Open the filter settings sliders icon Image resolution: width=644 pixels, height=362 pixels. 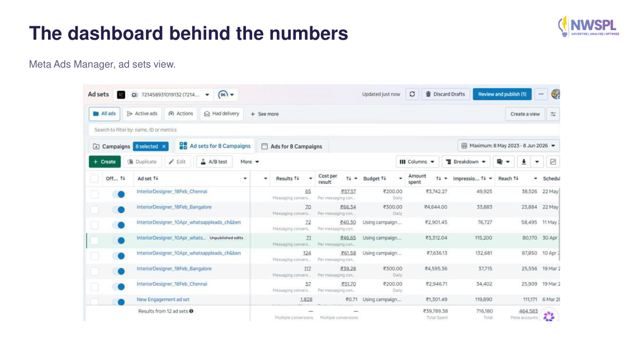(553, 114)
